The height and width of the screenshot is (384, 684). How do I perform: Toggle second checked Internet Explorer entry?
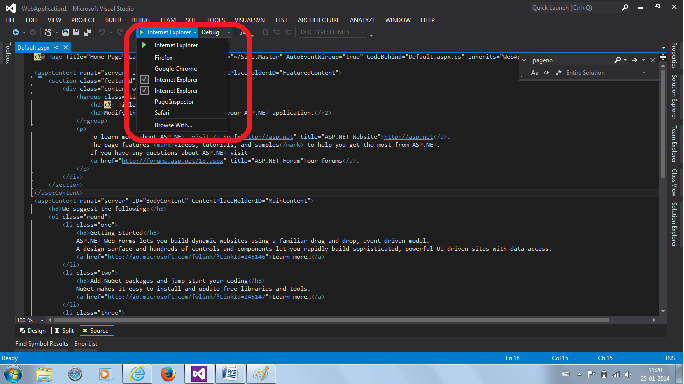pos(144,90)
